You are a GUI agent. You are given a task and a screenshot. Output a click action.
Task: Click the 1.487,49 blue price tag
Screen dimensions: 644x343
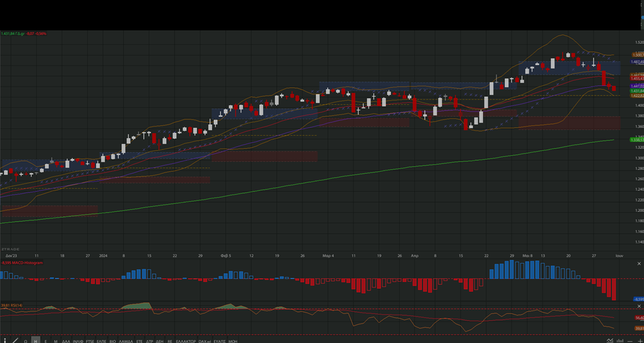[637, 61]
